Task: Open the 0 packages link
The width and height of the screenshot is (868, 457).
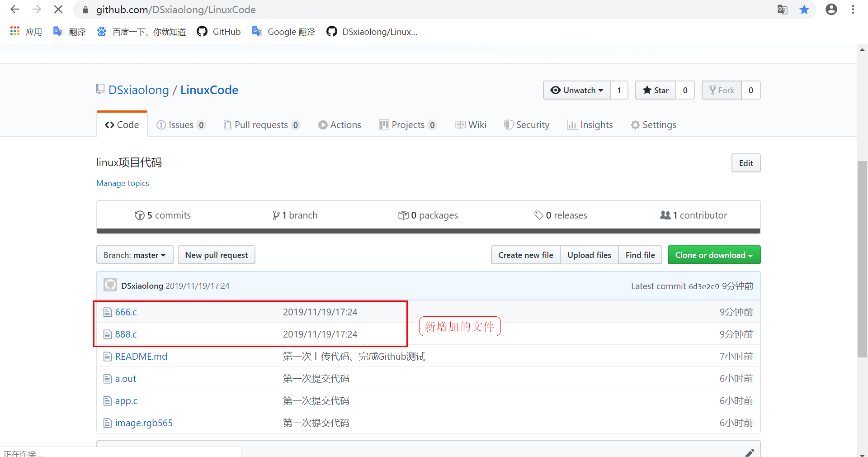Action: coord(428,215)
